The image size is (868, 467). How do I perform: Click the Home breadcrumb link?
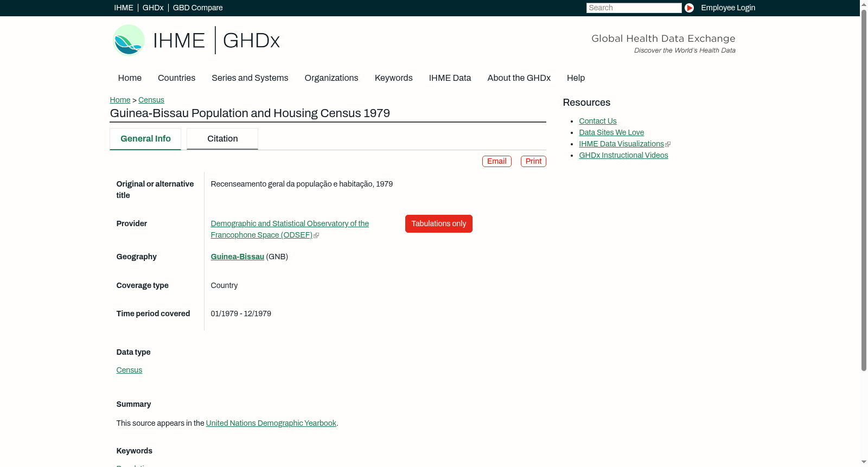[120, 100]
